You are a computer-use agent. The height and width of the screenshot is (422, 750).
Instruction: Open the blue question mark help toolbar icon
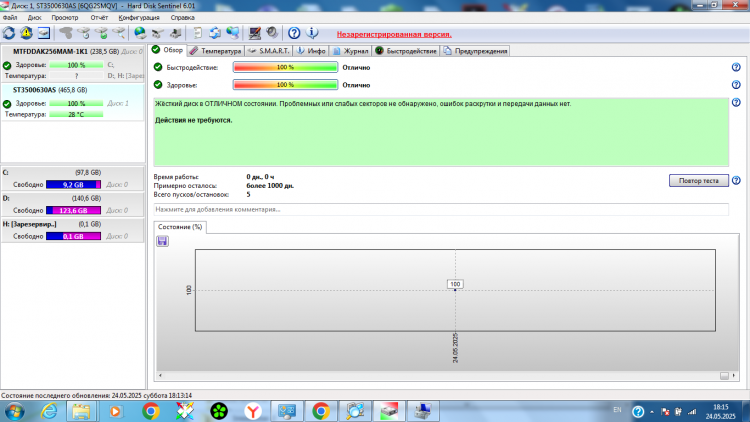point(294,33)
